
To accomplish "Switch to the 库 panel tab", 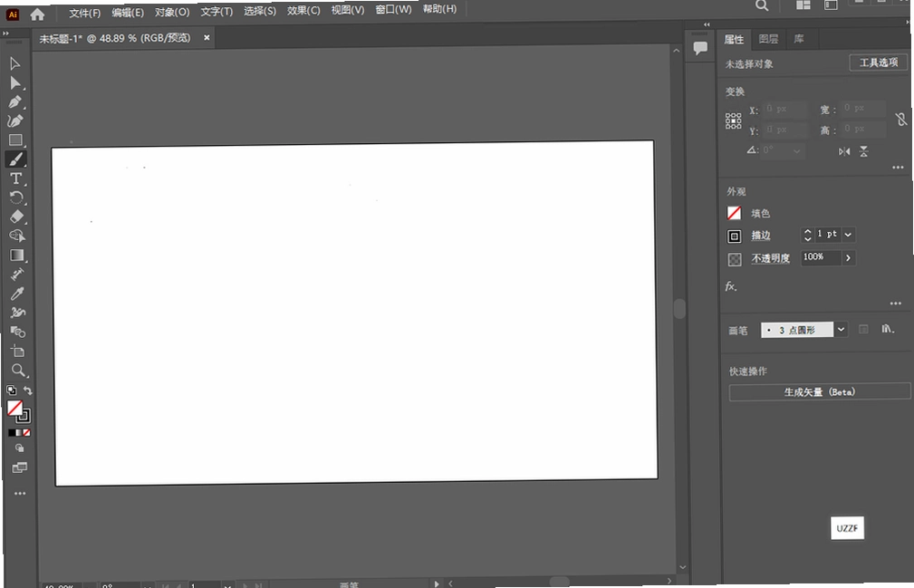I will 799,39.
